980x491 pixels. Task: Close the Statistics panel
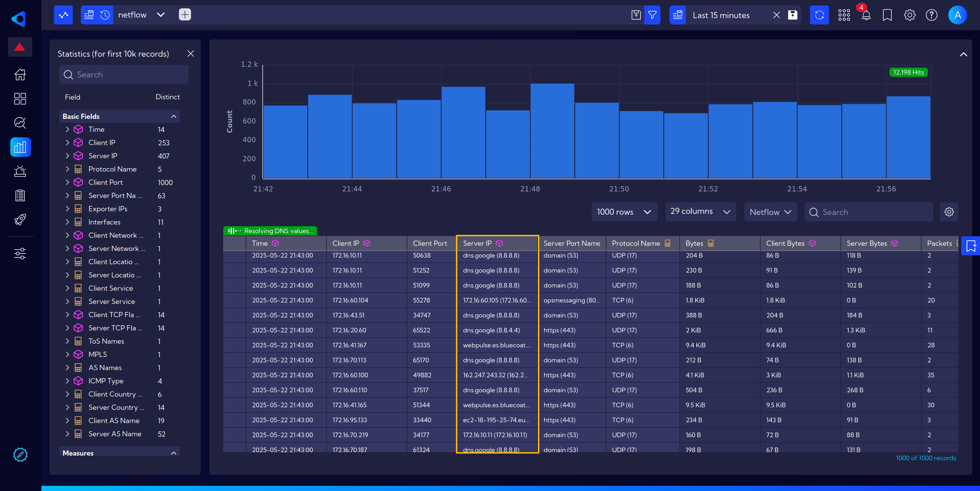pos(191,54)
